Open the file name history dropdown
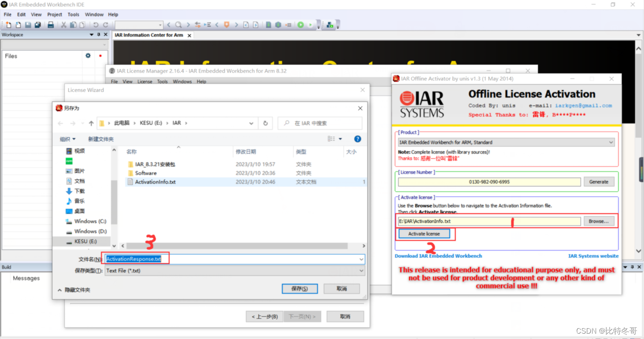The height and width of the screenshot is (339, 644). (x=361, y=259)
